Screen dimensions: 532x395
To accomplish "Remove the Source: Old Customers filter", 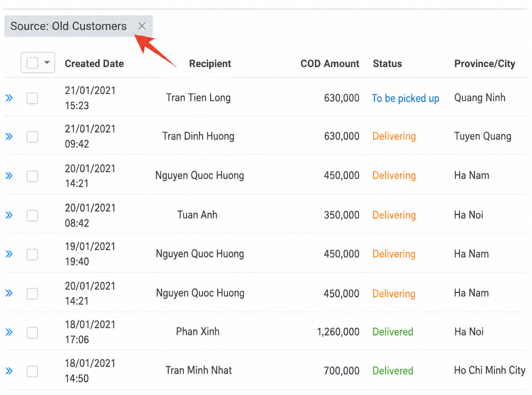I will [142, 26].
